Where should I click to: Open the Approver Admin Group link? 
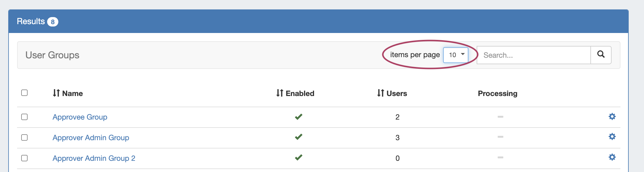[x=91, y=138]
